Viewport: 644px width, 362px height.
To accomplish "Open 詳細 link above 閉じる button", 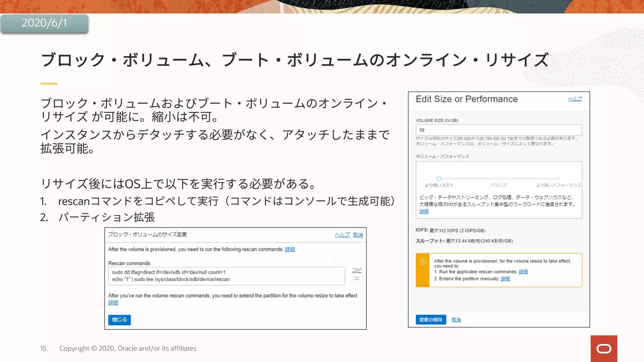I will (x=113, y=303).
